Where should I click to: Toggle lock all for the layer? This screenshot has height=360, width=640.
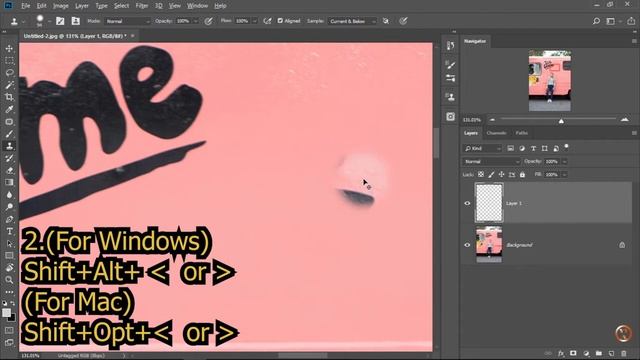click(522, 174)
